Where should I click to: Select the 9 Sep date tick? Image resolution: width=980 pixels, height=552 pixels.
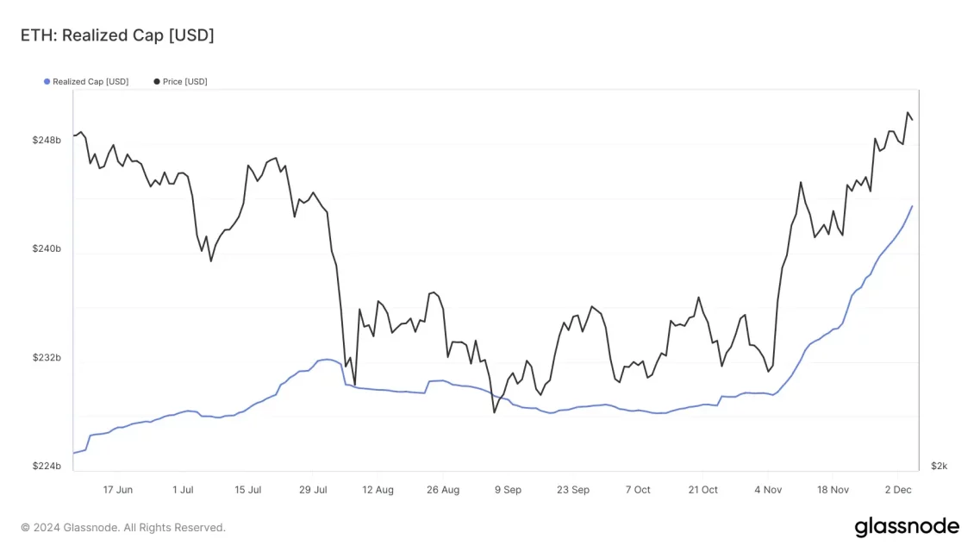[508, 490]
